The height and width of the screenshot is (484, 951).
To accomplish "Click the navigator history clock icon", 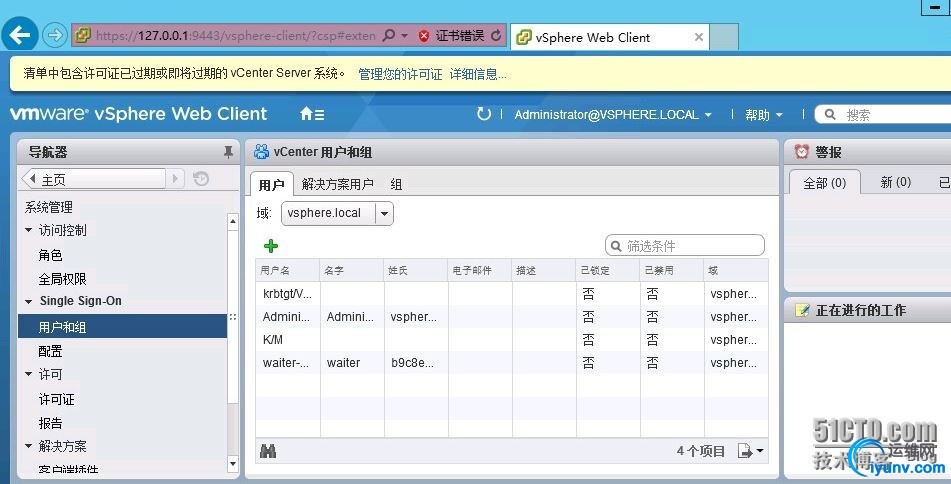I will coord(201,178).
